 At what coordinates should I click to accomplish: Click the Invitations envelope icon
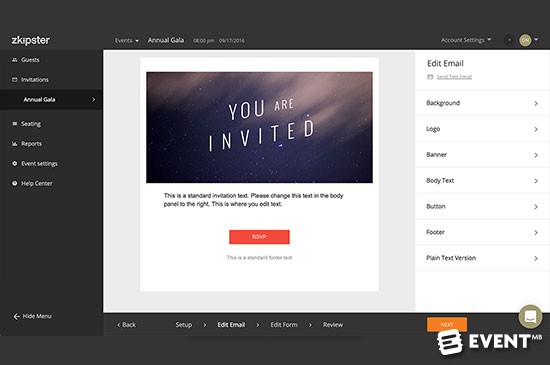(x=14, y=80)
